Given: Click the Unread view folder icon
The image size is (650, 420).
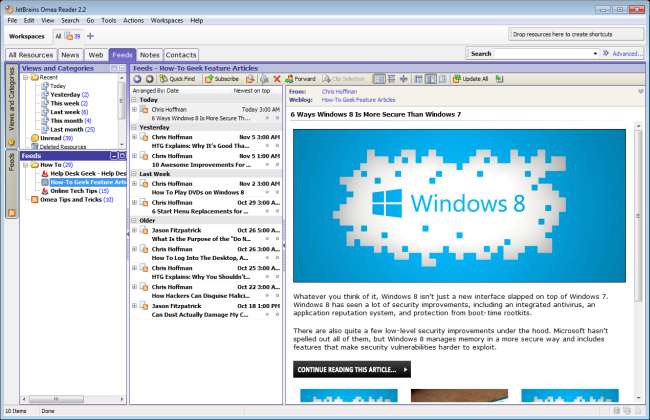Looking at the screenshot, I should [x=35, y=138].
